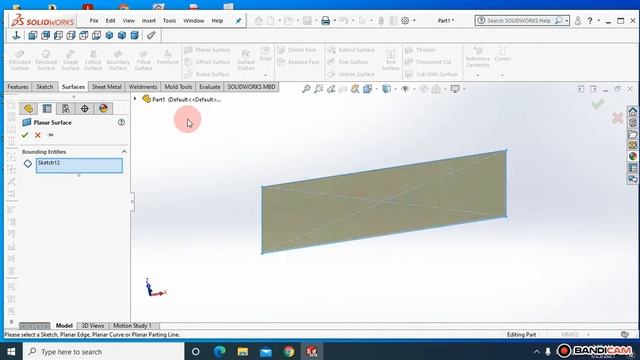
Task: Open Options gear dropdown arrow
Action: pos(414,21)
